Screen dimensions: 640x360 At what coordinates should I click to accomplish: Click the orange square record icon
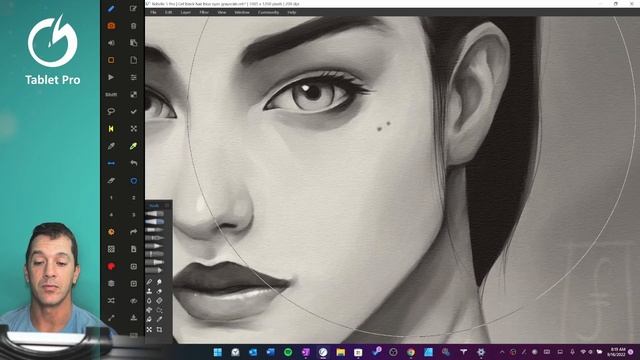[x=111, y=60]
